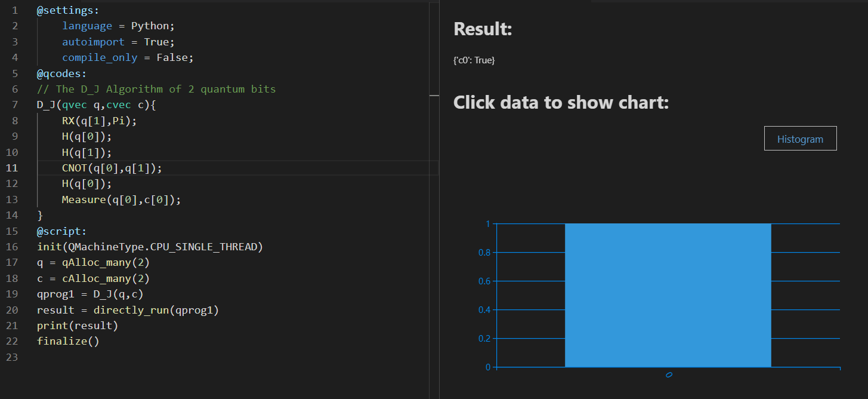Click the blue histogram bar
This screenshot has height=399, width=868.
[668, 295]
